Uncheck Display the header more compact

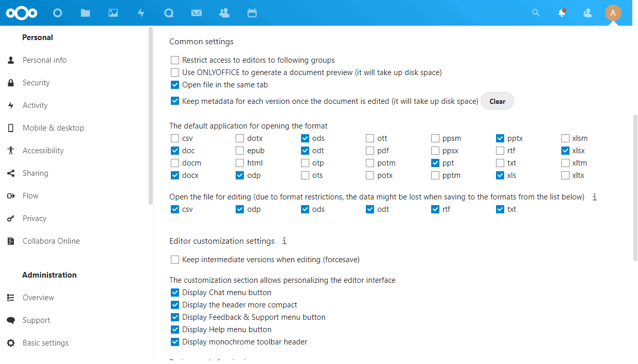click(x=175, y=305)
